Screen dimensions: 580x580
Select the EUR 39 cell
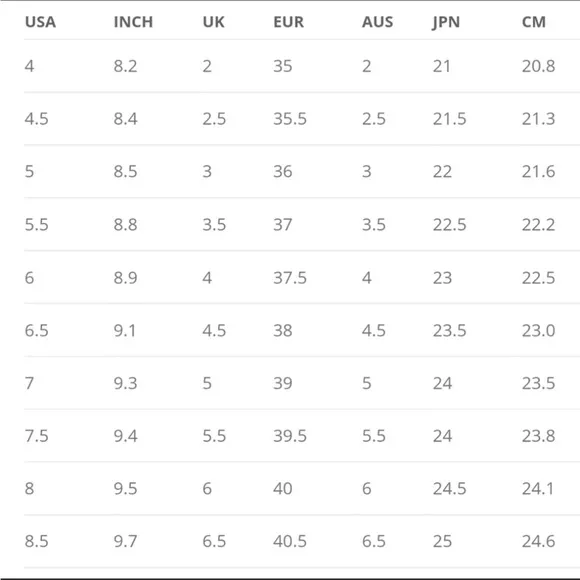[283, 383]
